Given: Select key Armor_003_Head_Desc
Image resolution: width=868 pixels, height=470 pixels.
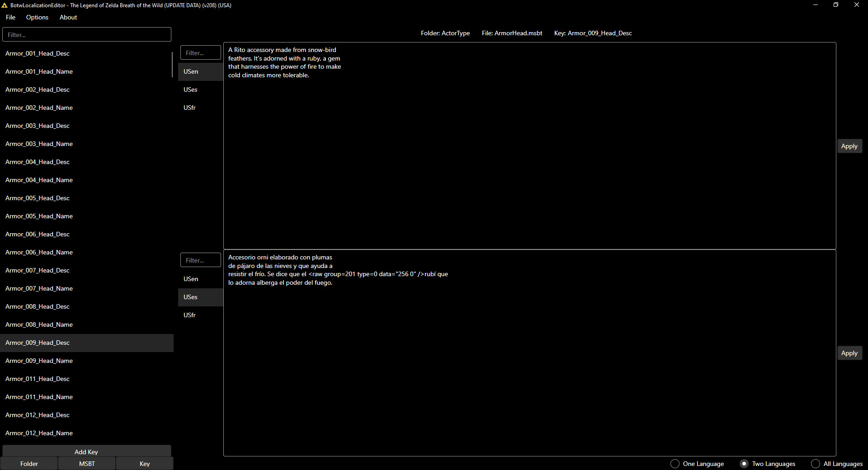Looking at the screenshot, I should (x=87, y=126).
